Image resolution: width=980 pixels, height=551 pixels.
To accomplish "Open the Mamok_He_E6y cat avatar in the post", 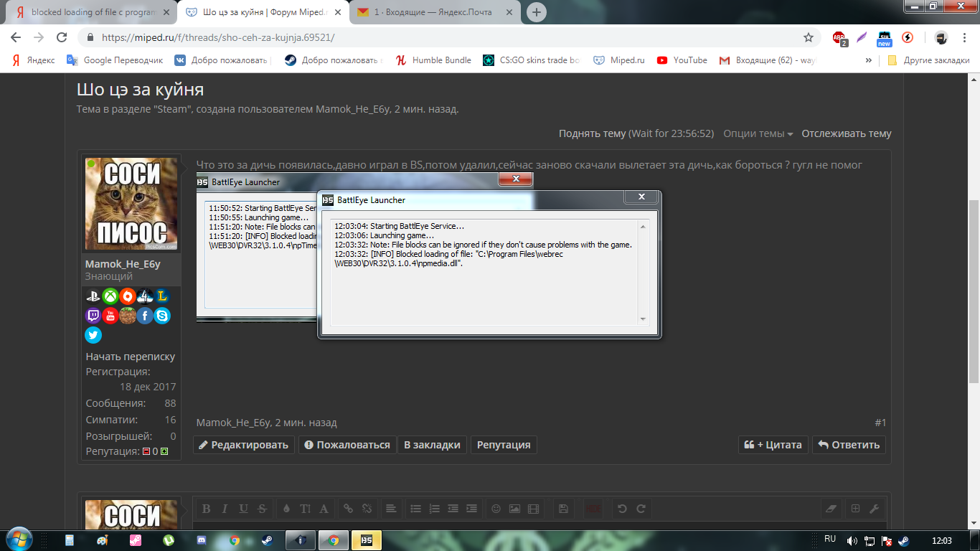I will (x=131, y=204).
